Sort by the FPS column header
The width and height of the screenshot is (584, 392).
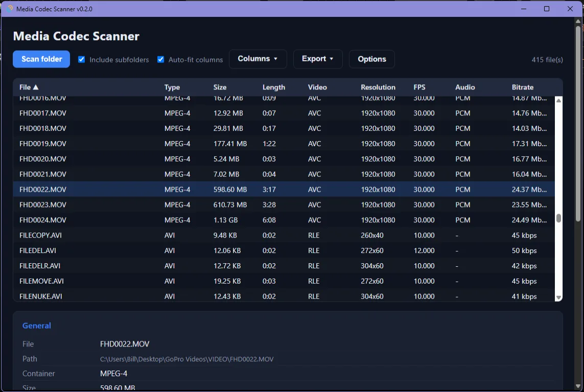point(419,87)
